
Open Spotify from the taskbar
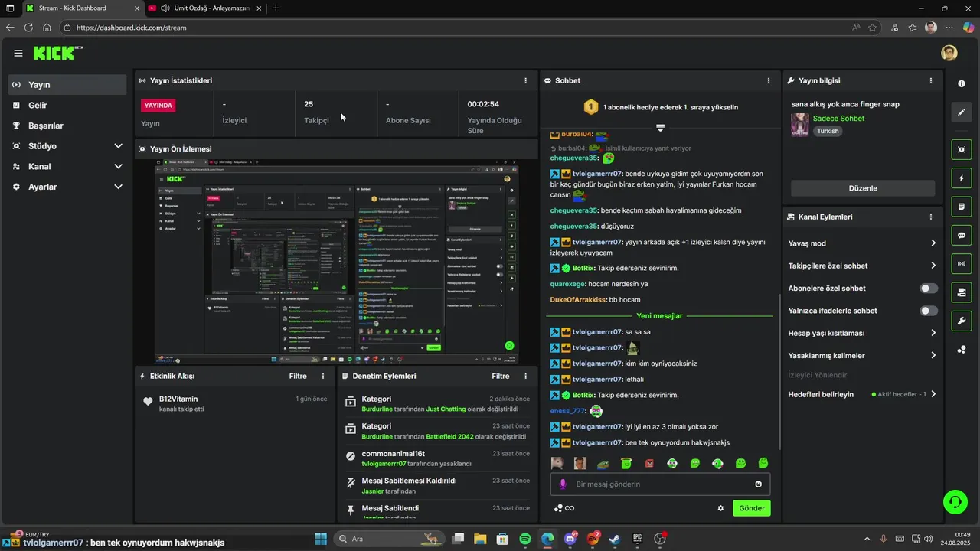click(525, 539)
